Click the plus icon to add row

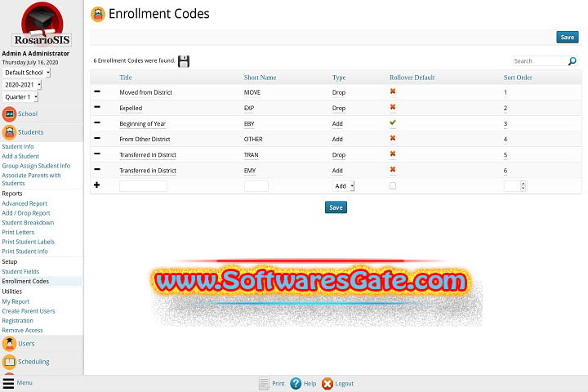pyautogui.click(x=97, y=185)
